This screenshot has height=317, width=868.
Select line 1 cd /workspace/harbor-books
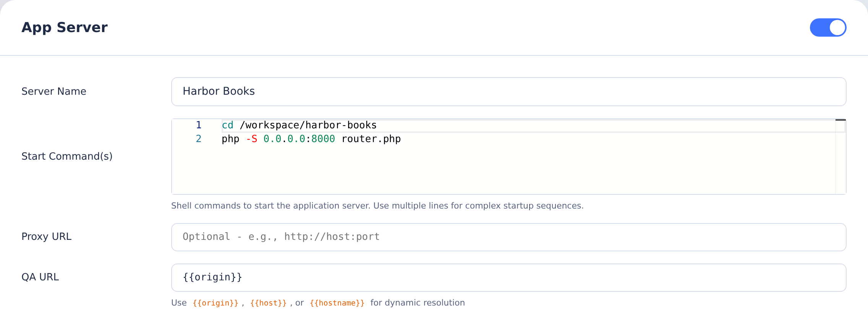299,125
